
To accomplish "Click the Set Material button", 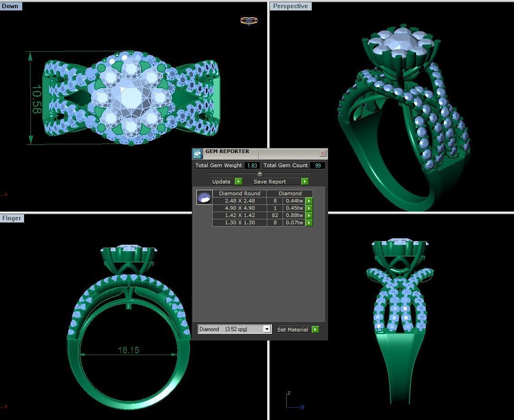I will click(293, 329).
